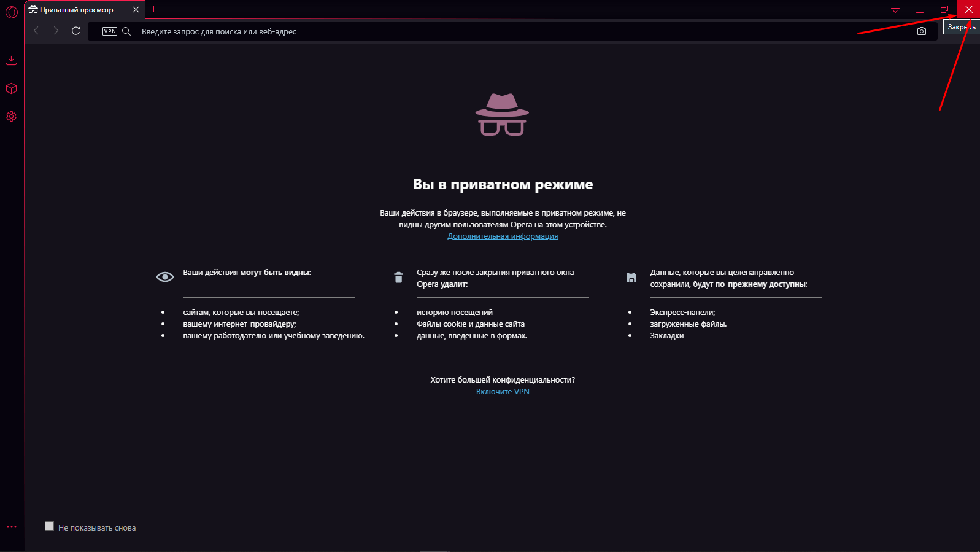The image size is (980, 552).
Task: Click the floppy disk saved-data icon
Action: pos(631,278)
